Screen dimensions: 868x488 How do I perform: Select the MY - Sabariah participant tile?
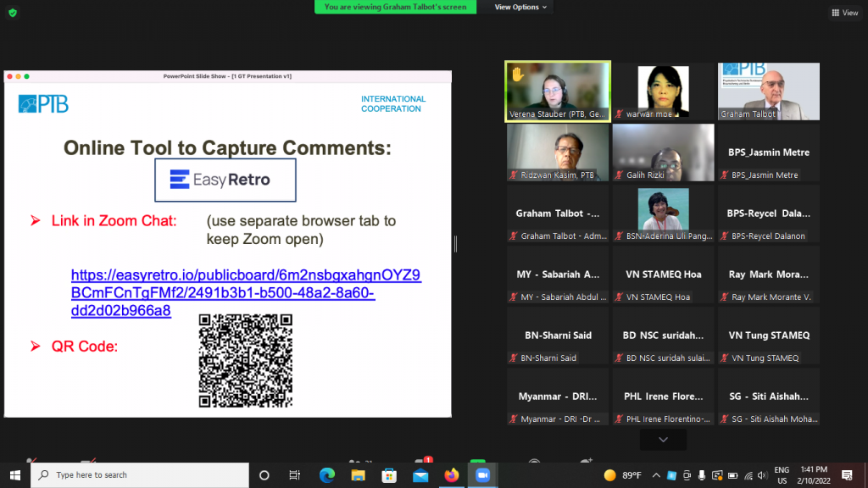tap(558, 274)
